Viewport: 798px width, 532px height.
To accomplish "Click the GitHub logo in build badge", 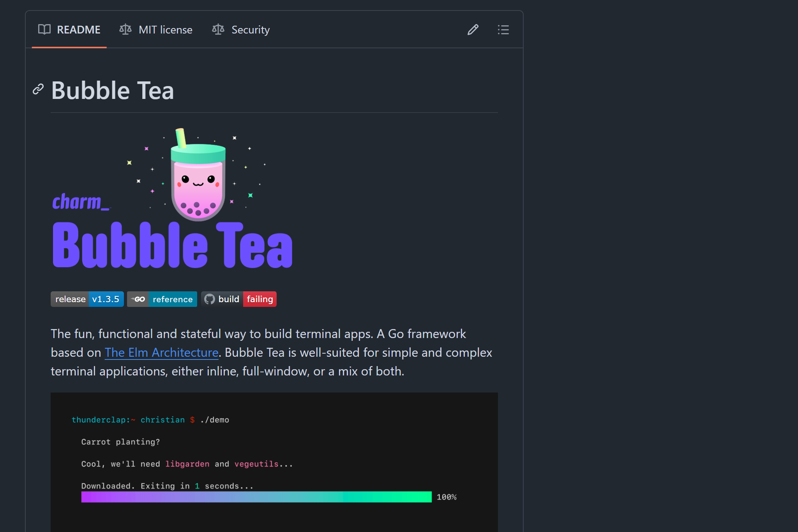I will click(210, 299).
